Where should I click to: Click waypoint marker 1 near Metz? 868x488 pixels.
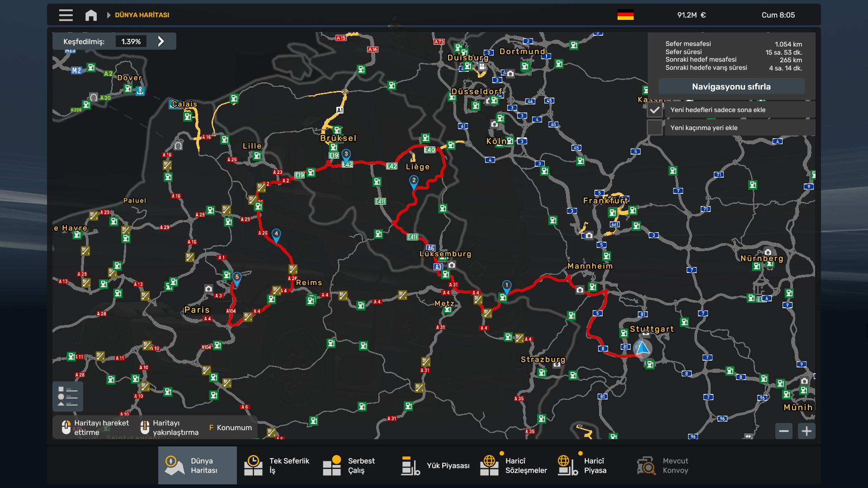[507, 286]
